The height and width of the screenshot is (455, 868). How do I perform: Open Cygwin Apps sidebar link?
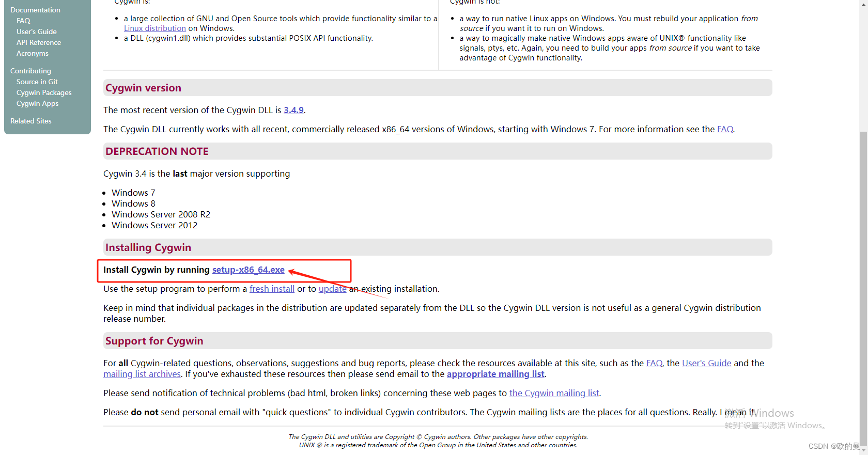coord(38,103)
